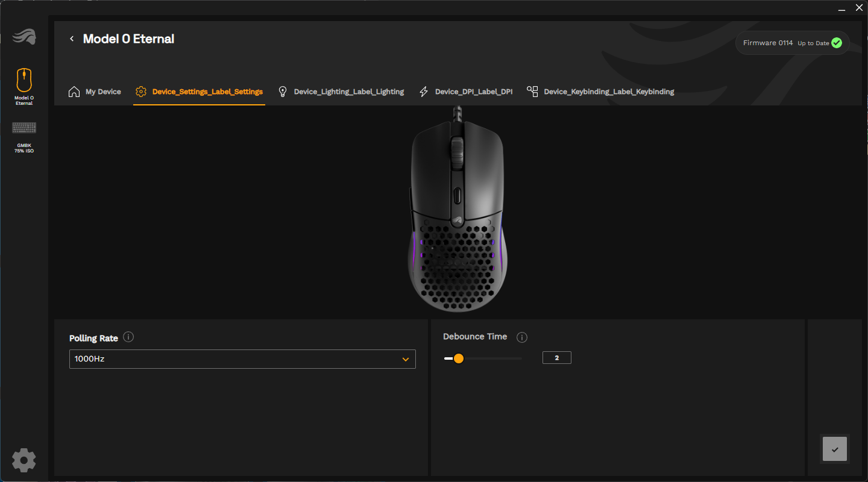
Task: Click the Model O mouse image
Action: [x=458, y=209]
